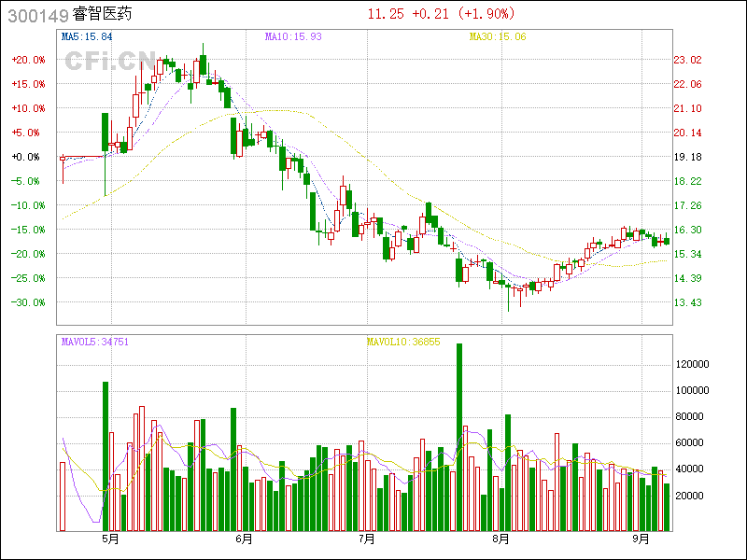Click the 120000 volume axis label
The height and width of the screenshot is (560, 747).
pyautogui.click(x=693, y=364)
